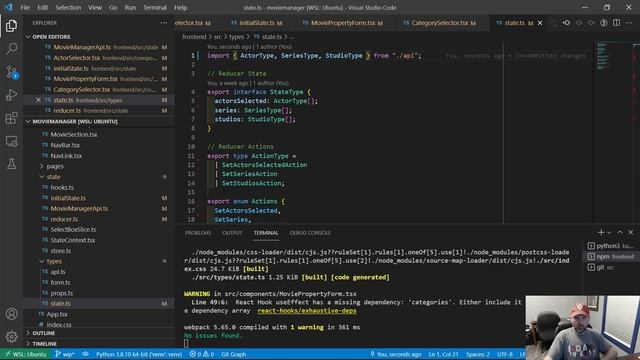Open launch profile dropdown next to plus
640x360 pixels.
pyautogui.click(x=609, y=232)
